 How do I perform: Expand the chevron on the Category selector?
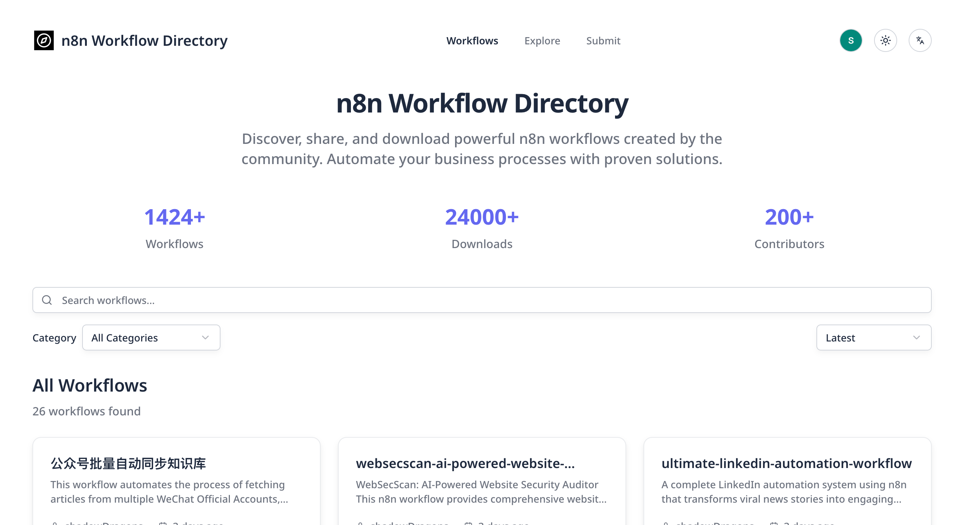[205, 337]
